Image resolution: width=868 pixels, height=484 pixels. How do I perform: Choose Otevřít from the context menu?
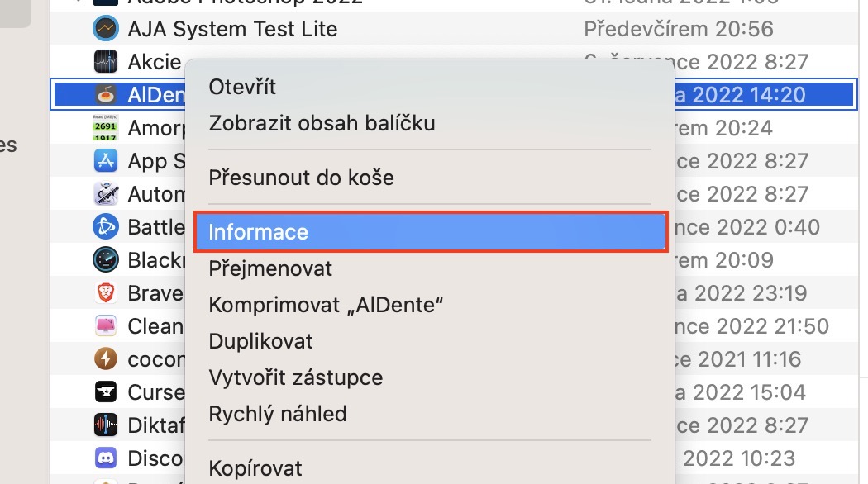coord(242,87)
